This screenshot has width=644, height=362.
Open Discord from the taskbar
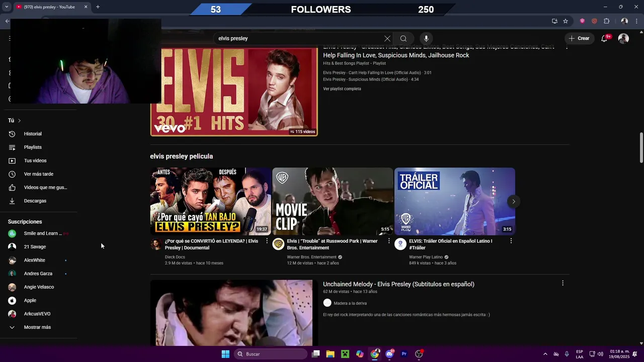[389, 354]
